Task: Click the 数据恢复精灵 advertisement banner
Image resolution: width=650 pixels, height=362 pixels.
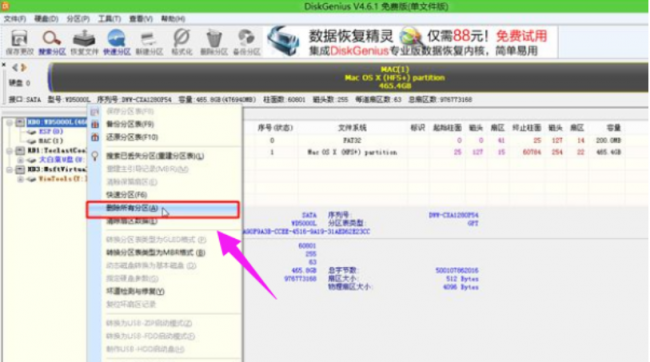Action: (410, 42)
